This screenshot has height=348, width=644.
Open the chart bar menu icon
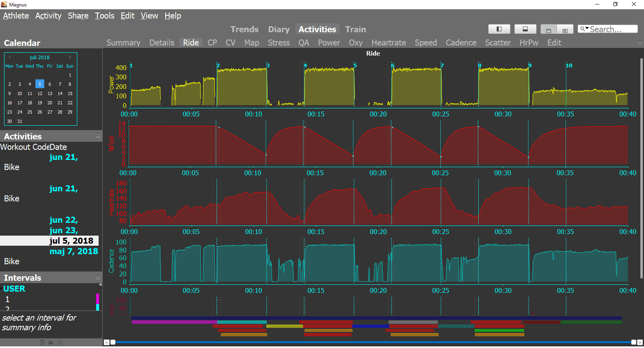[640, 43]
